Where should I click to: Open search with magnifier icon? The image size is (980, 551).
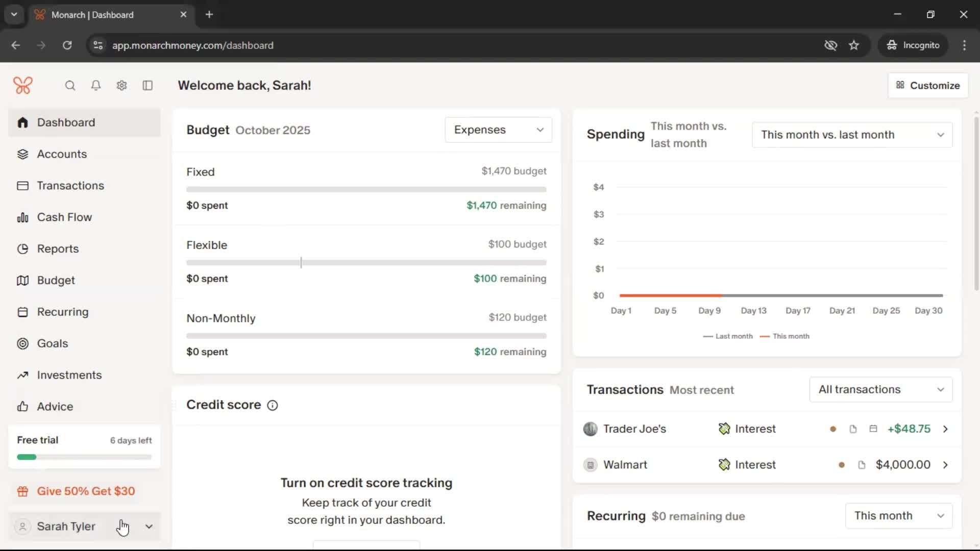70,85
